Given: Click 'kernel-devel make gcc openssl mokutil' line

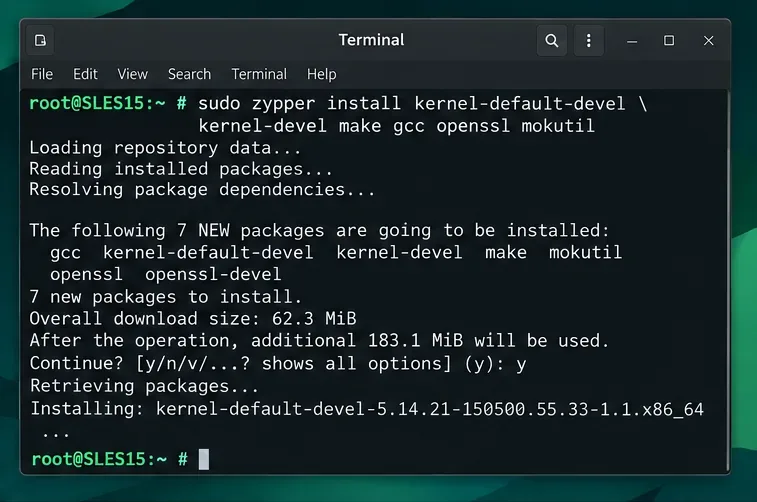Looking at the screenshot, I should click(x=396, y=126).
